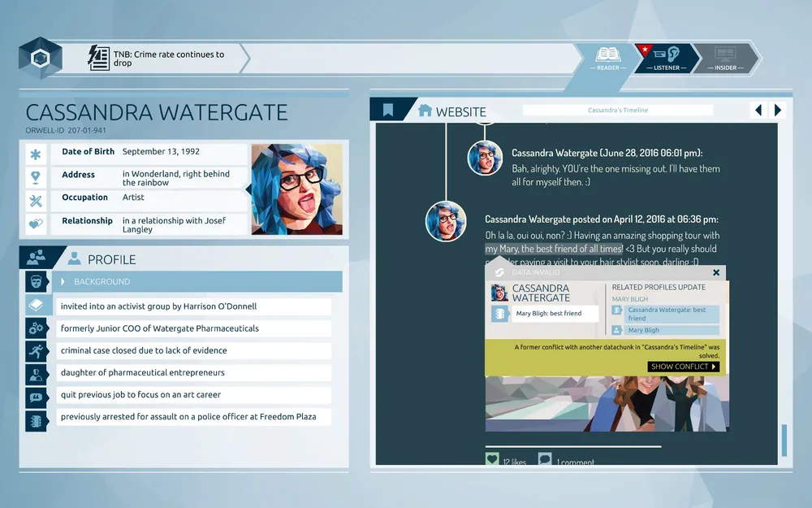
Task: Click the comment bubble icon under post
Action: point(545,459)
